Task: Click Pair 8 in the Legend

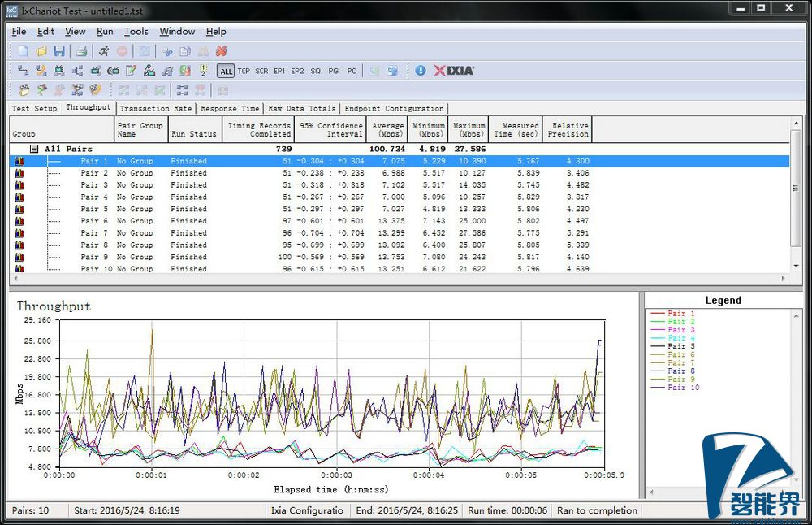Action: tap(680, 371)
